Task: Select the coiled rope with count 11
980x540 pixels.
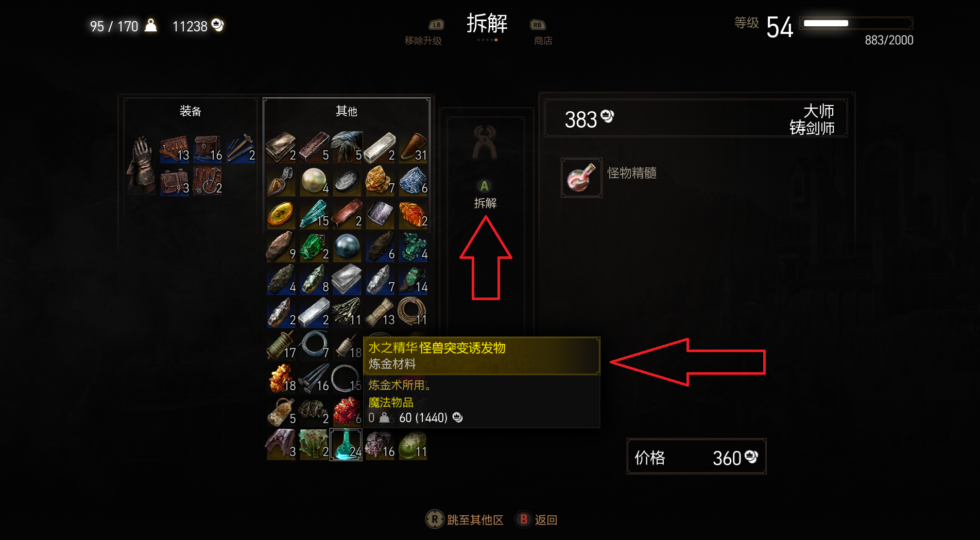Action: pos(412,312)
